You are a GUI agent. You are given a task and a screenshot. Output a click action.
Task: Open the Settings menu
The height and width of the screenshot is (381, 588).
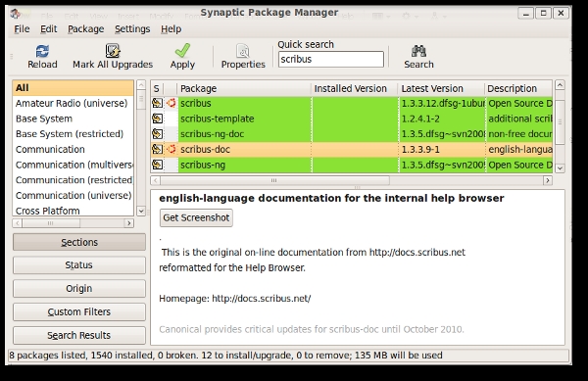pos(132,28)
